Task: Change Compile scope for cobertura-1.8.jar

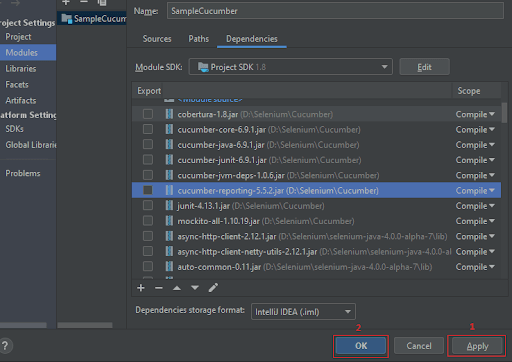Action: (475, 114)
